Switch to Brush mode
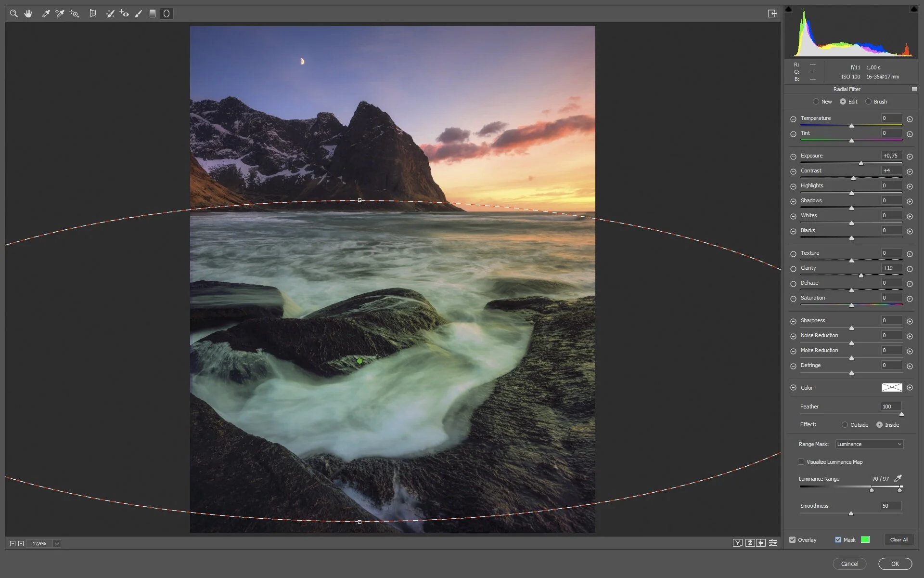The image size is (924, 578). pyautogui.click(x=869, y=102)
